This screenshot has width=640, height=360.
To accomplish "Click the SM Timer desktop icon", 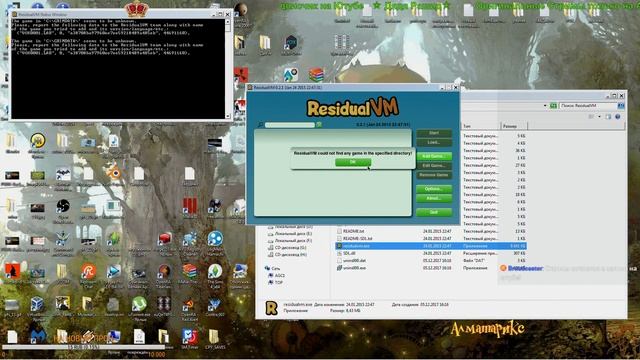I will [189, 336].
